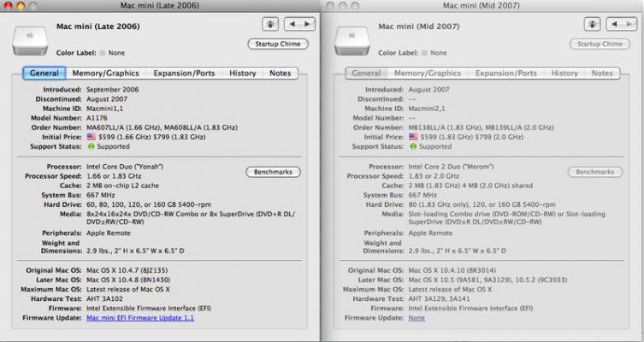Minimize the Mac mini (Late 2006) window

click(x=21, y=6)
